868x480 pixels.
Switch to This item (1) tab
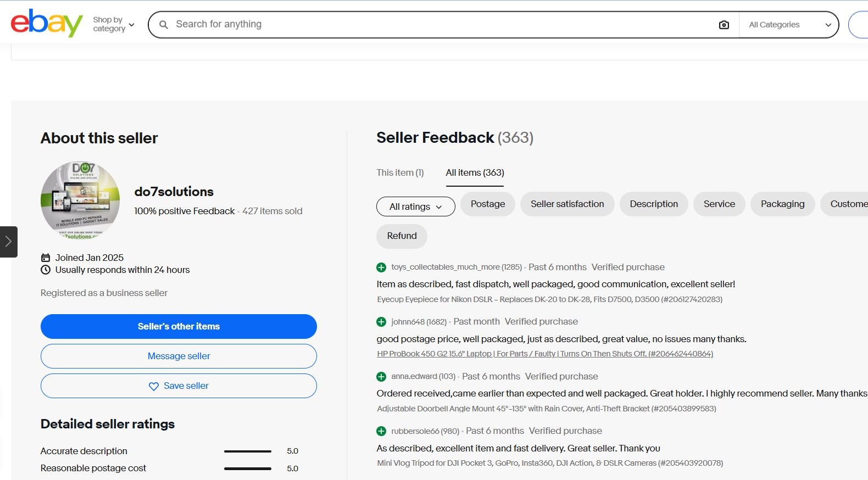click(x=400, y=172)
